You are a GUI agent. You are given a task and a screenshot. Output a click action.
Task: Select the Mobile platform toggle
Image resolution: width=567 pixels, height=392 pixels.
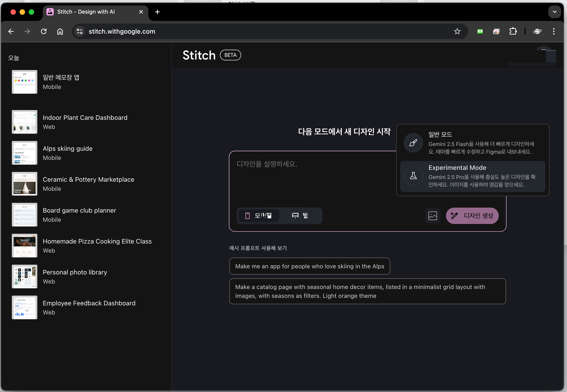[258, 216]
